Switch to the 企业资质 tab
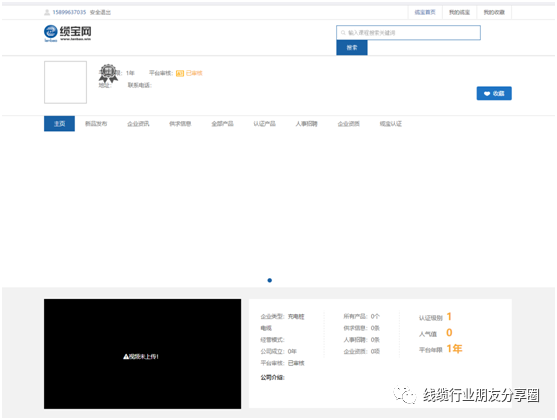This screenshot has height=420, width=557. [348, 124]
